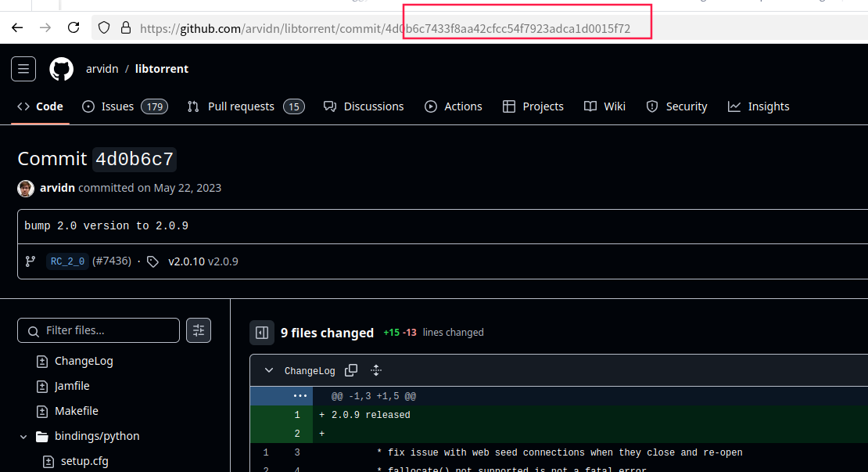Collapse the ChangeLog diff section
Image resolution: width=868 pixels, height=472 pixels.
269,370
